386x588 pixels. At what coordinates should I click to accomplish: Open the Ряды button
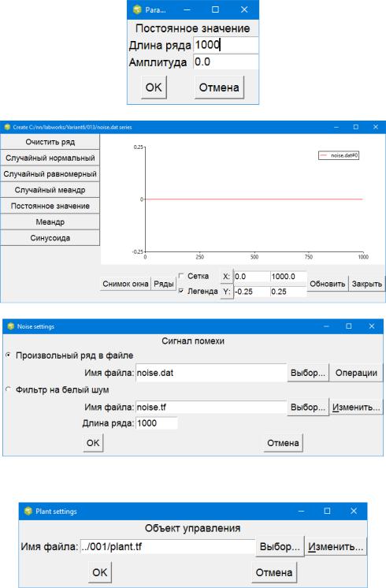click(x=163, y=284)
